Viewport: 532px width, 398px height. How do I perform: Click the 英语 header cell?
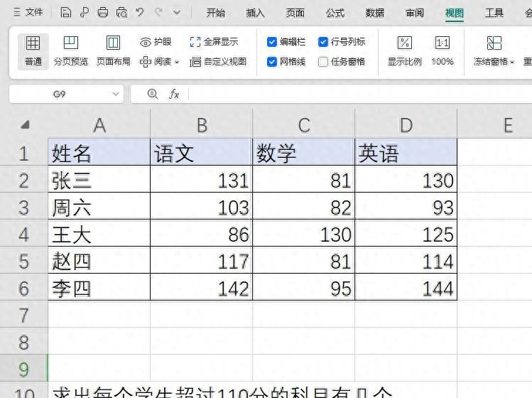[406, 153]
